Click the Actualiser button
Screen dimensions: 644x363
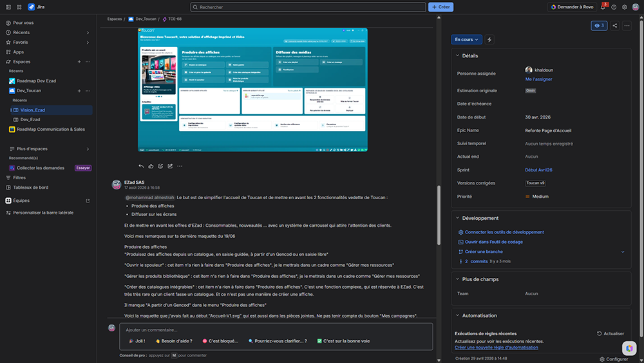pyautogui.click(x=611, y=333)
